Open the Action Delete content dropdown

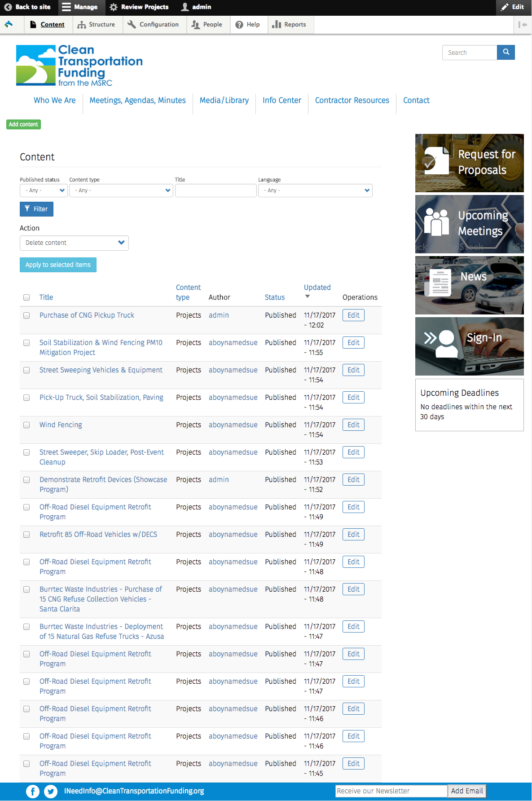74,243
